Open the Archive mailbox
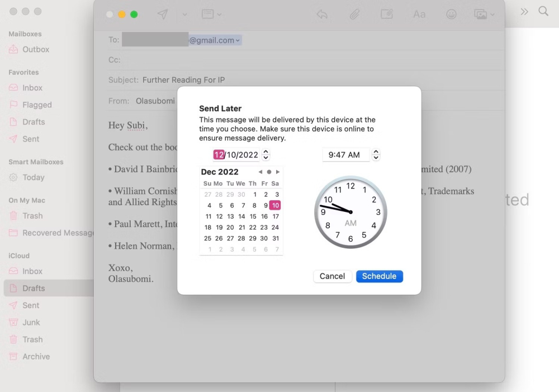 [35, 356]
